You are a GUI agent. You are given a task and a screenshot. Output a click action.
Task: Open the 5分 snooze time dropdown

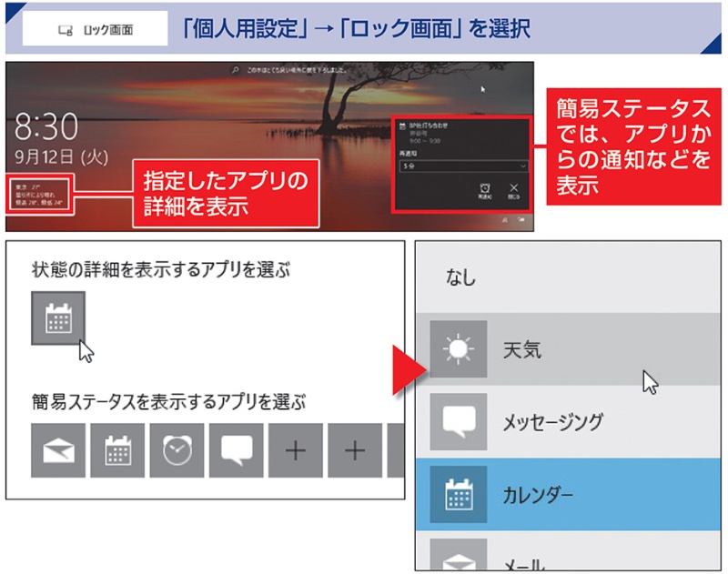461,166
